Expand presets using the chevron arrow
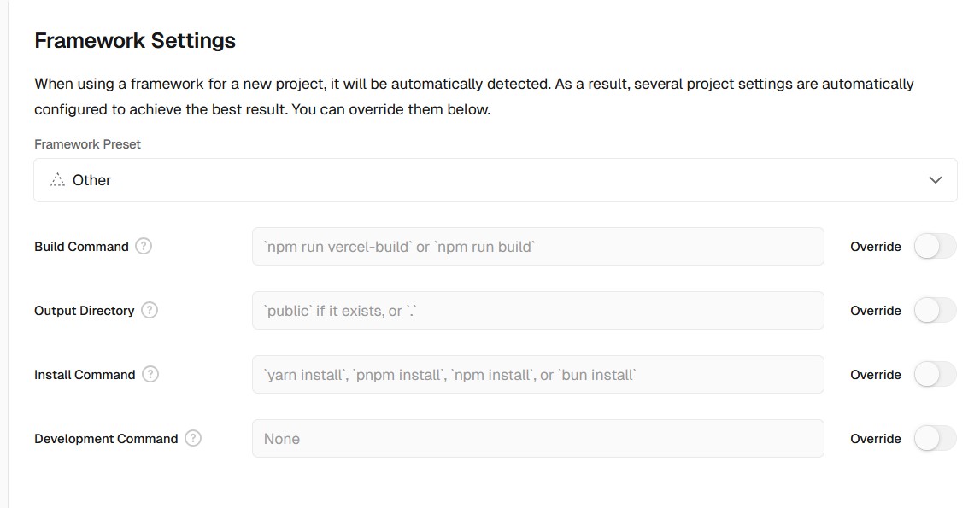The image size is (980, 508). [935, 180]
